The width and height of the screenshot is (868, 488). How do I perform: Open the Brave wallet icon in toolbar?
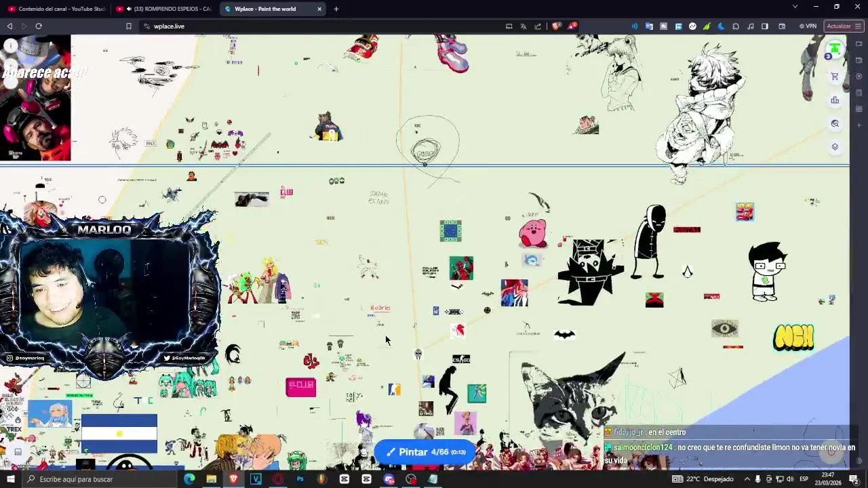pos(782,26)
